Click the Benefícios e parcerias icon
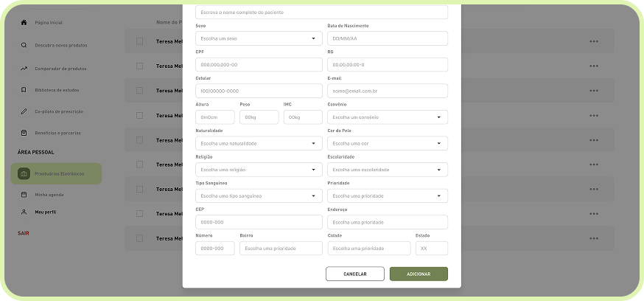The height and width of the screenshot is (301, 644). [24, 133]
